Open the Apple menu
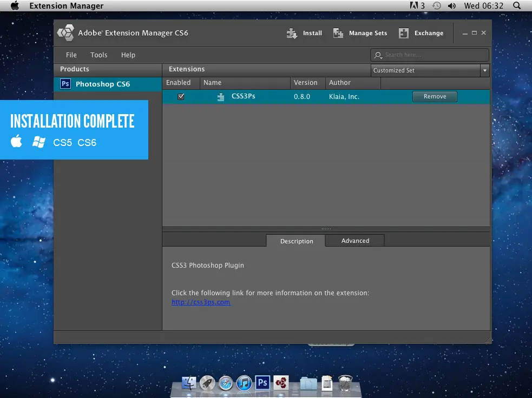Viewport: 532px width, 398px height. click(15, 6)
